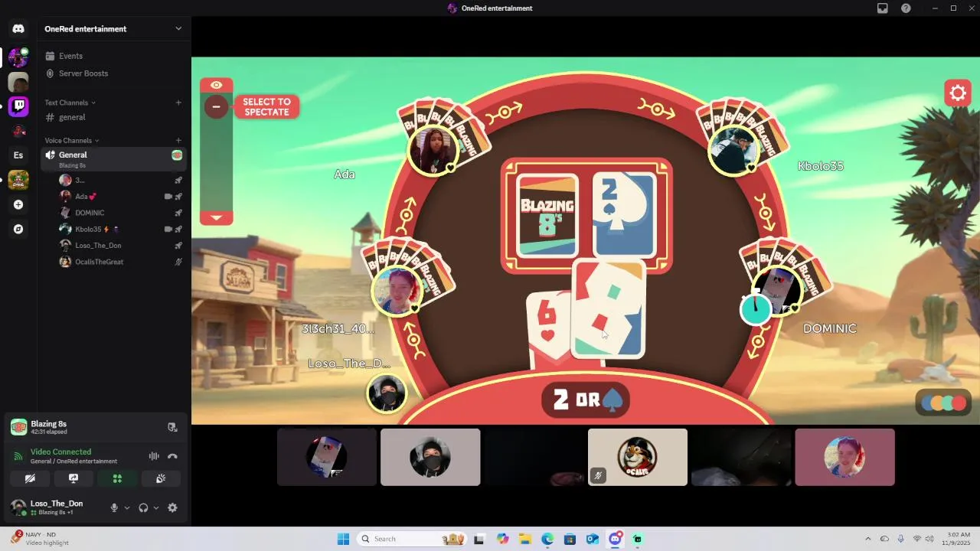Add a server with plus icon

[18, 204]
